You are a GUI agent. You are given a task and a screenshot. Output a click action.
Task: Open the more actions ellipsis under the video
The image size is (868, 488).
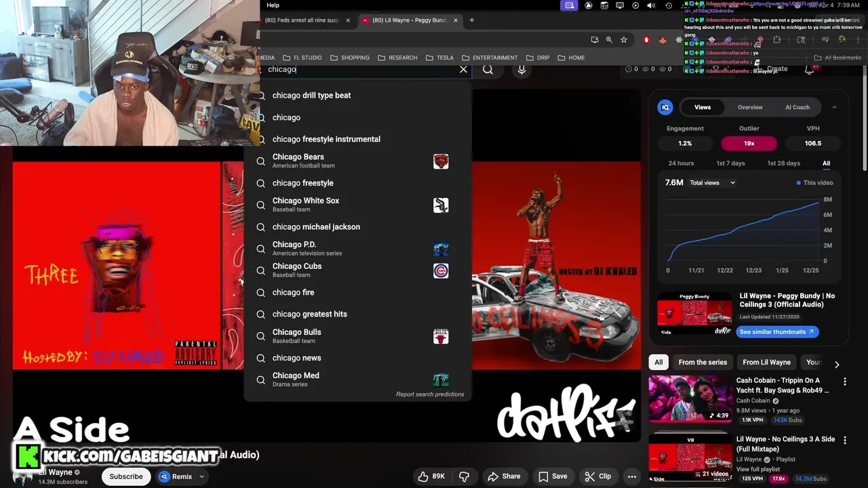(x=632, y=476)
